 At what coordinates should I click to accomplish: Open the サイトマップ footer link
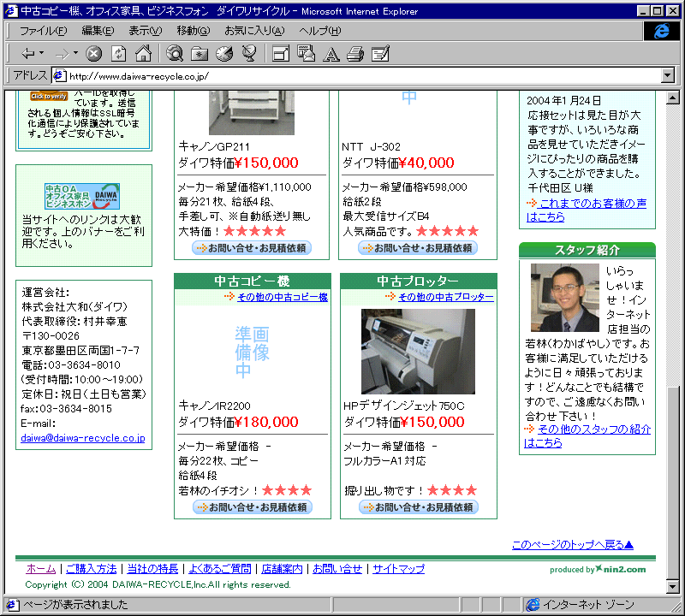[398, 569]
